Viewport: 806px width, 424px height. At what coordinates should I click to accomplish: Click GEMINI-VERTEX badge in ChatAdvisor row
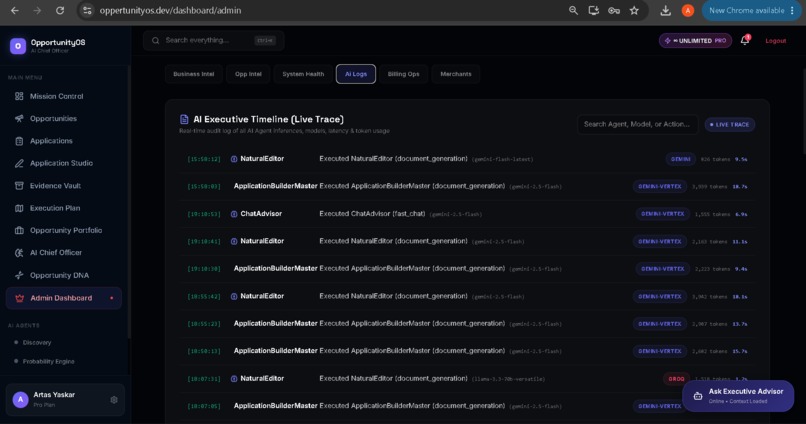pyautogui.click(x=663, y=214)
